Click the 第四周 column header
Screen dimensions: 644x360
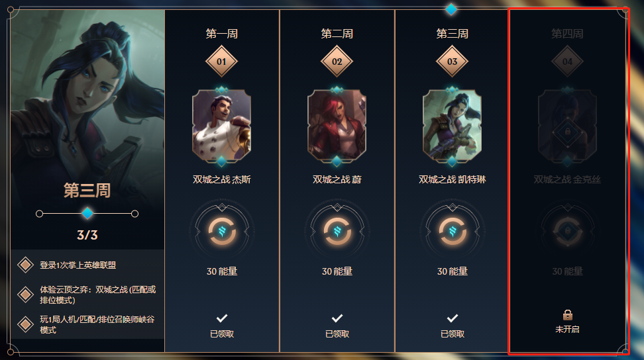(x=567, y=34)
